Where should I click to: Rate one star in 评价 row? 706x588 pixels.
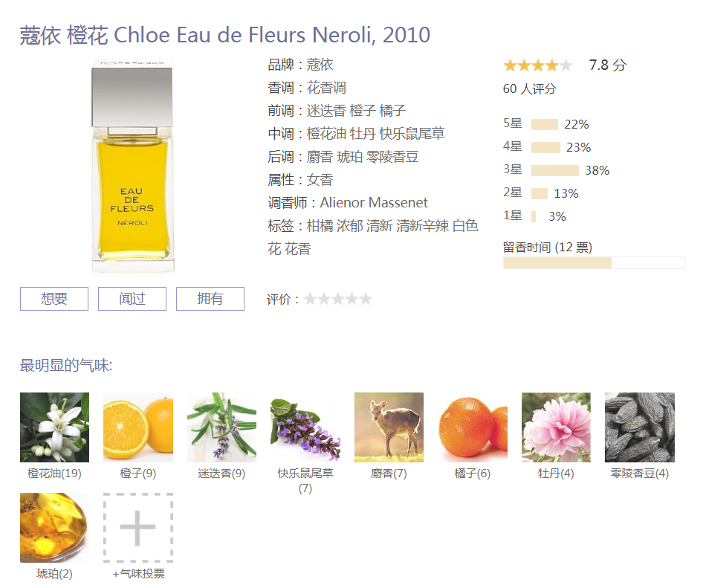coord(310,299)
